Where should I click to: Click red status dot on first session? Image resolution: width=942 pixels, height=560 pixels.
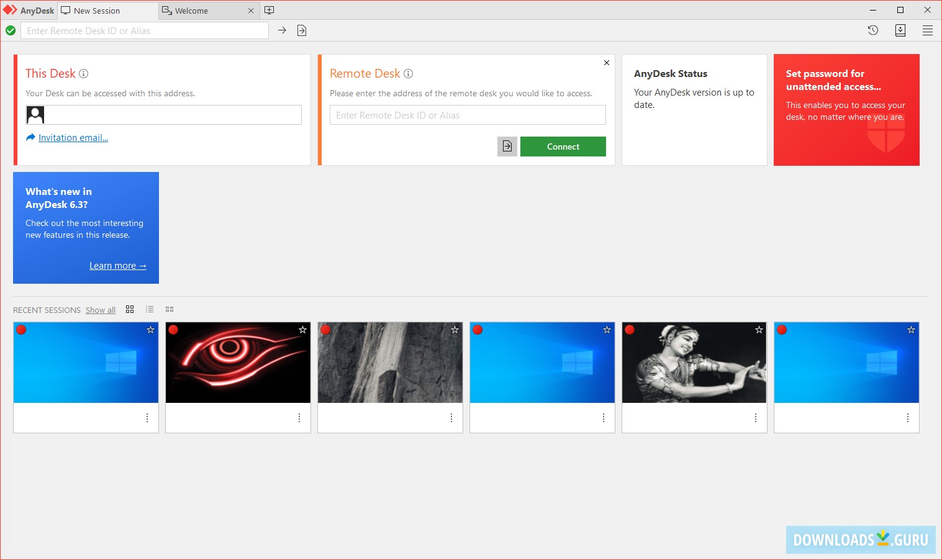coord(21,330)
